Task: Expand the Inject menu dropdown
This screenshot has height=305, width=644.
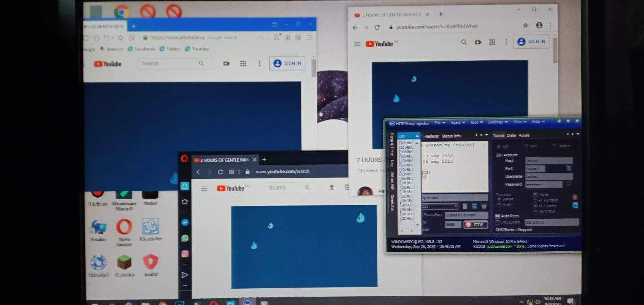Action: [x=458, y=123]
